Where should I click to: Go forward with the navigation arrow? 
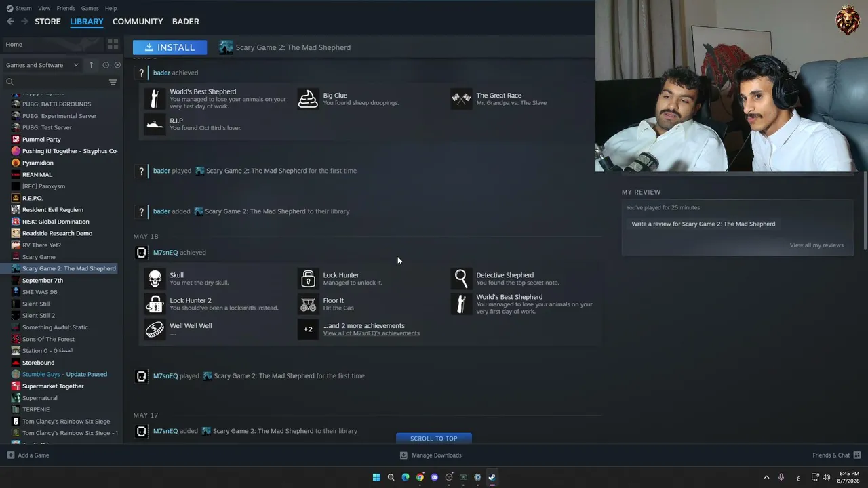pyautogui.click(x=24, y=22)
